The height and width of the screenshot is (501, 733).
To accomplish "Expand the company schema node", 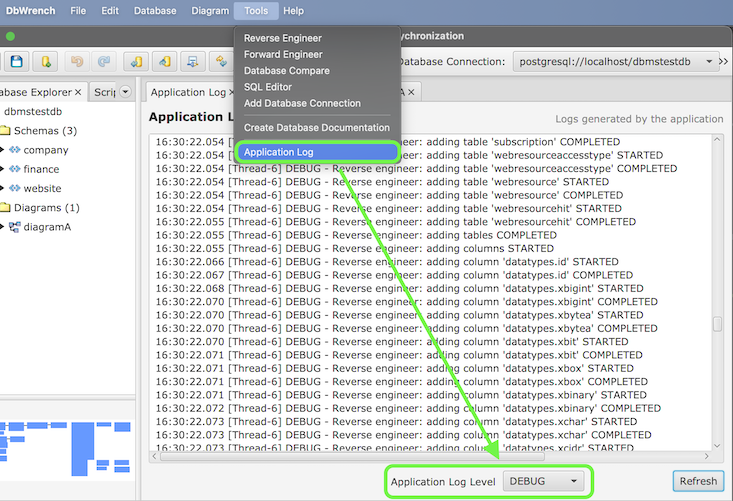I will (2, 150).
